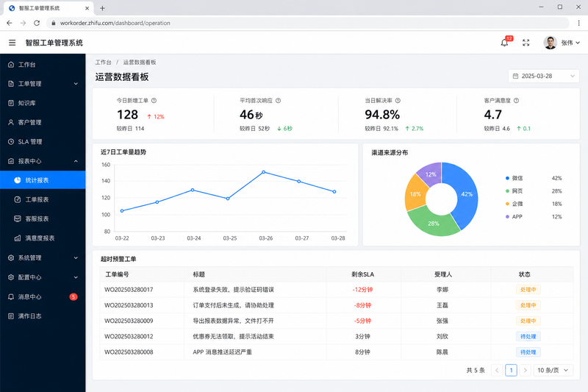
Task: Click the 处理中 status tag for 李娜
Action: (x=528, y=290)
